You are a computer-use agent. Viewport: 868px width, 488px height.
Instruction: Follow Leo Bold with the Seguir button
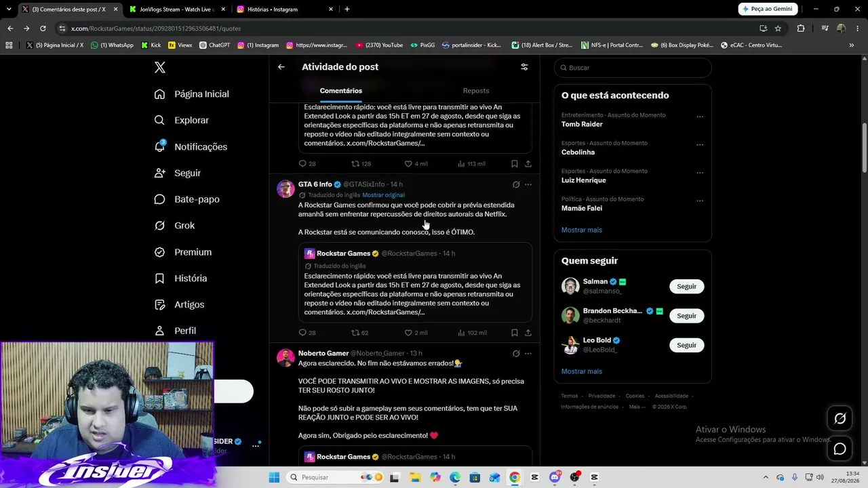pyautogui.click(x=686, y=345)
